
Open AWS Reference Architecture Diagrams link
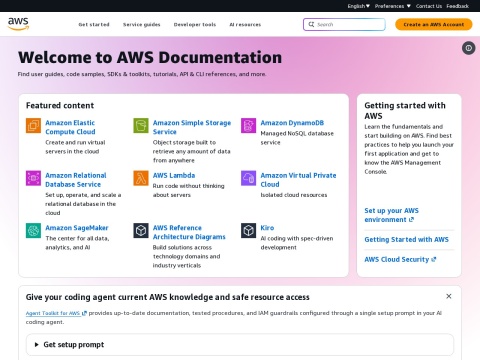189,232
